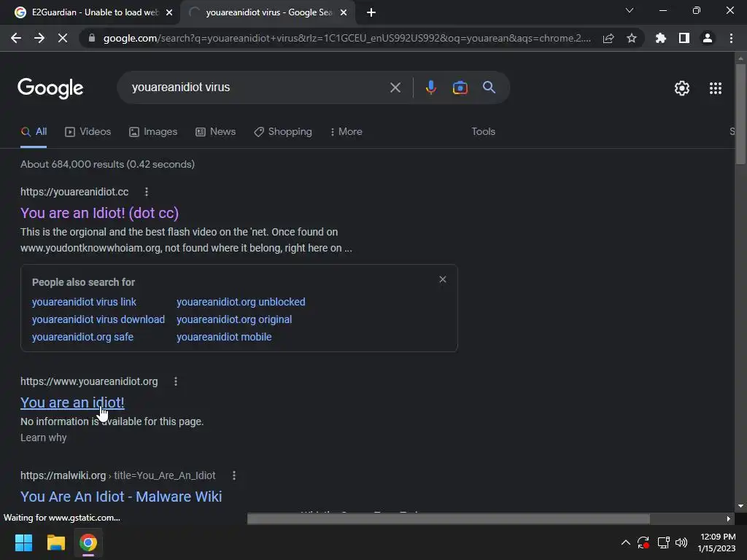Clear the search box with the X icon
747x560 pixels.
pos(395,87)
